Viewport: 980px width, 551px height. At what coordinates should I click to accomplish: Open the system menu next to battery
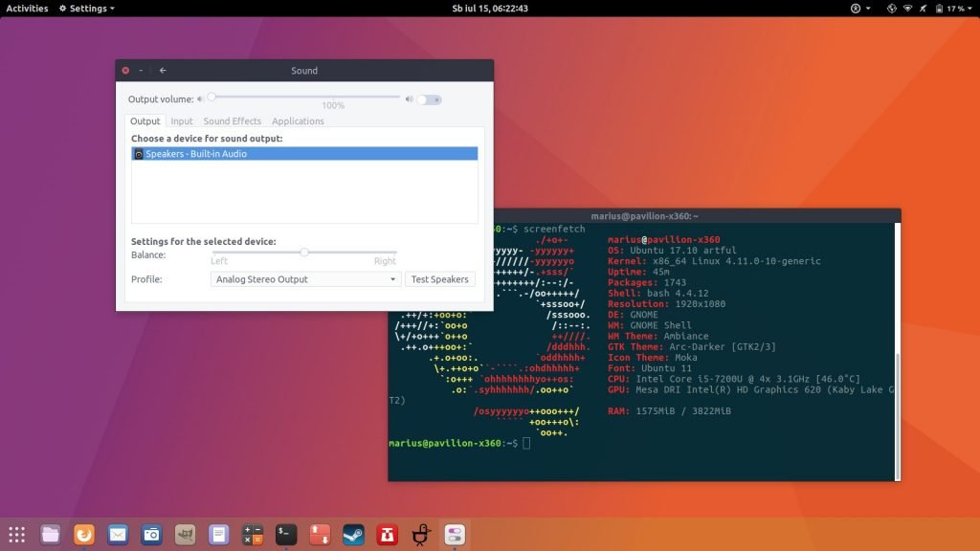969,8
